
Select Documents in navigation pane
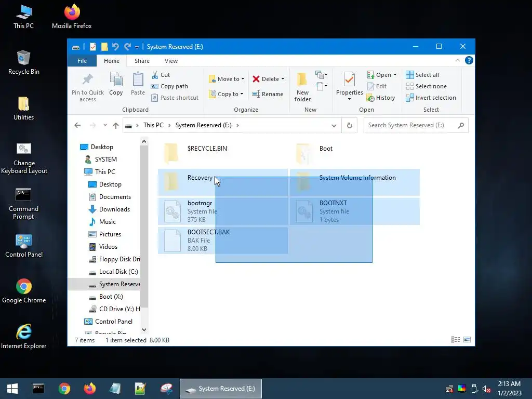click(x=115, y=197)
